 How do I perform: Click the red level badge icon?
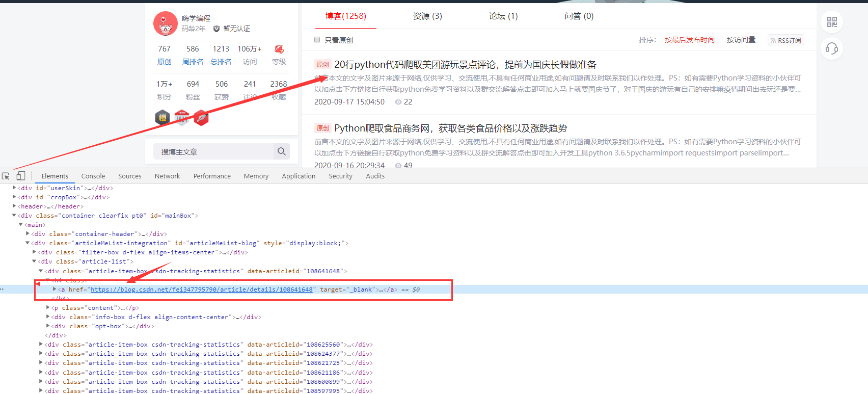279,49
